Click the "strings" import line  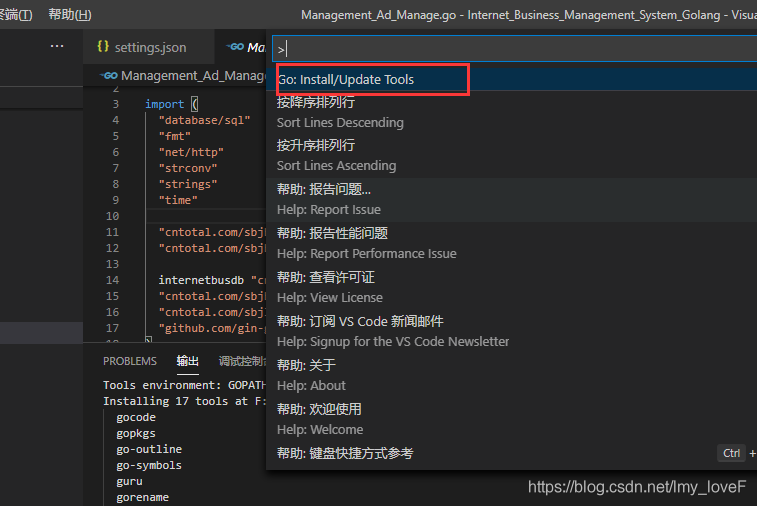[x=188, y=184]
